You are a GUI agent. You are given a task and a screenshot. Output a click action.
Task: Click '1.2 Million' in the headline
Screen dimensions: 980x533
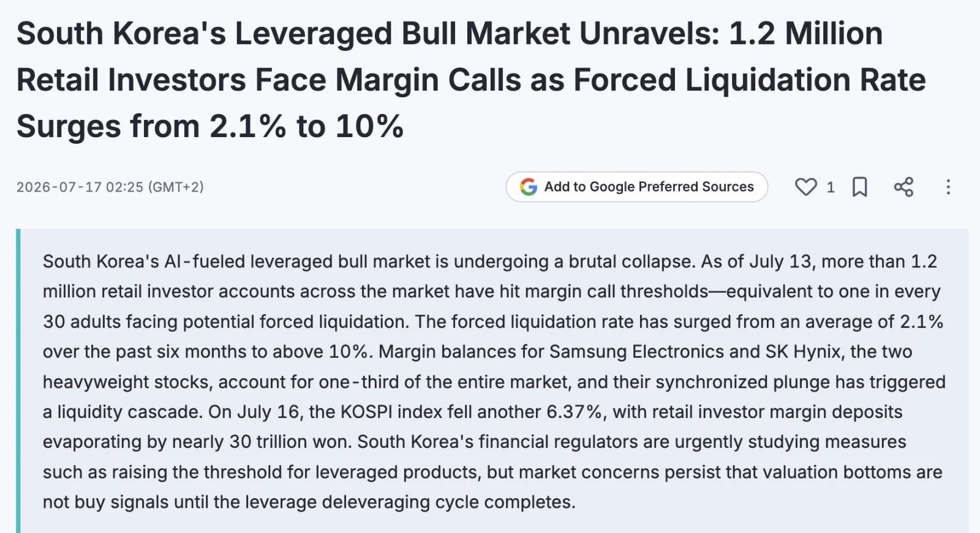coord(805,33)
